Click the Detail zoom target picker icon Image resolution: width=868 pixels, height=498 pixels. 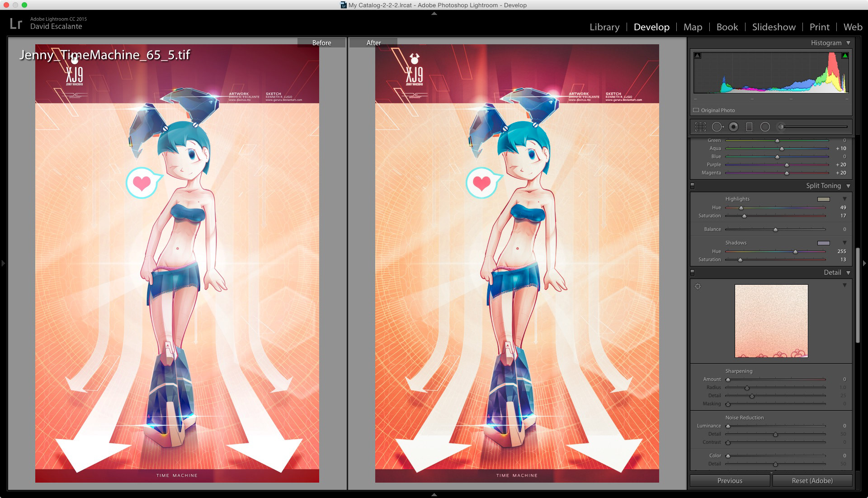point(698,286)
